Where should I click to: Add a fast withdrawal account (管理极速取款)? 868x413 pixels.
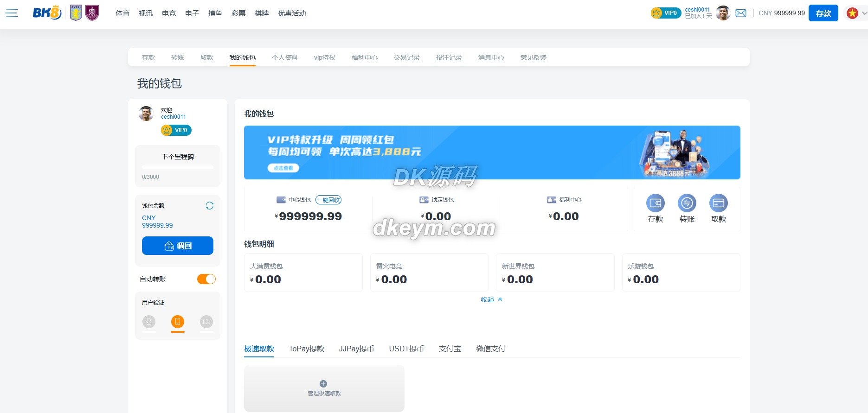point(324,388)
